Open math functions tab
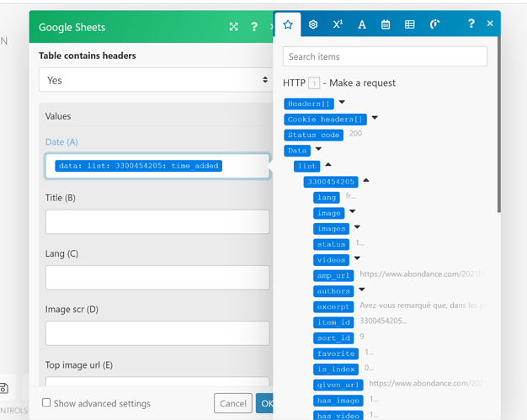Image resolution: width=527 pixels, height=420 pixels. [x=338, y=24]
